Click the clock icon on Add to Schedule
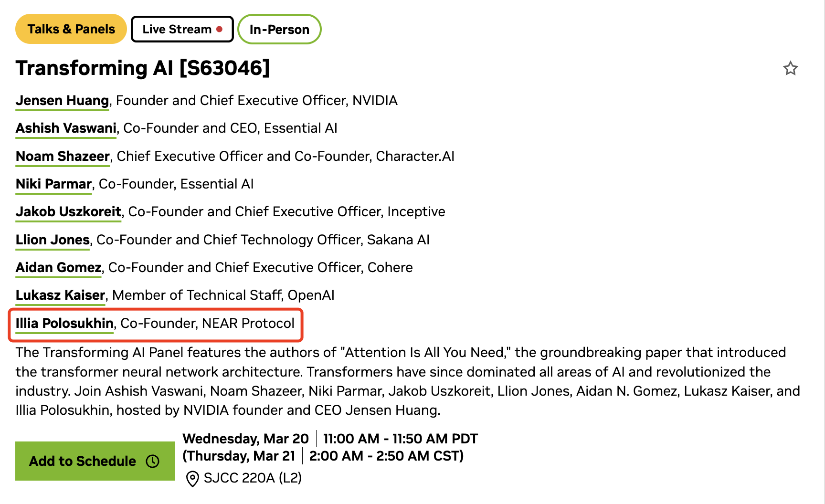This screenshot has height=504, width=825. [153, 461]
